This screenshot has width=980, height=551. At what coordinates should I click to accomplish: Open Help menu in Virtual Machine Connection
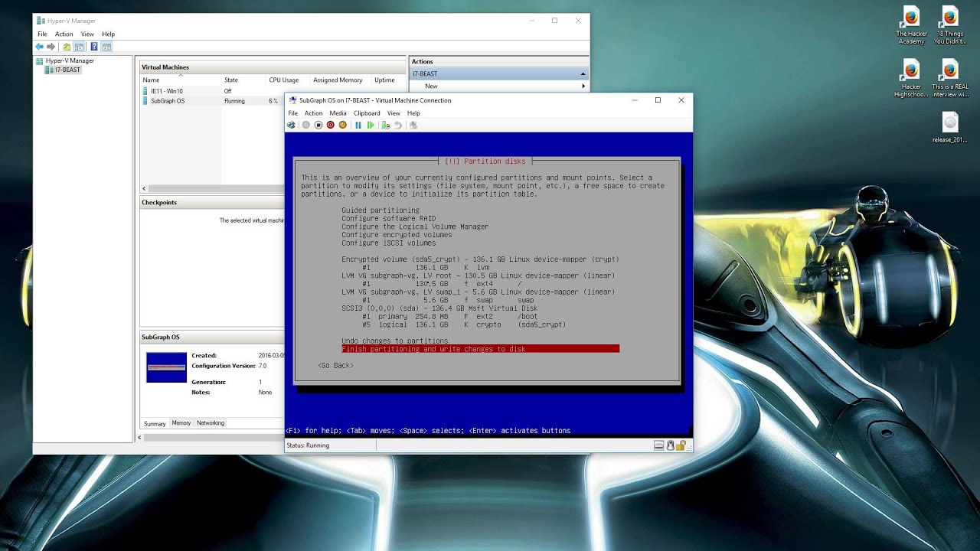(413, 113)
